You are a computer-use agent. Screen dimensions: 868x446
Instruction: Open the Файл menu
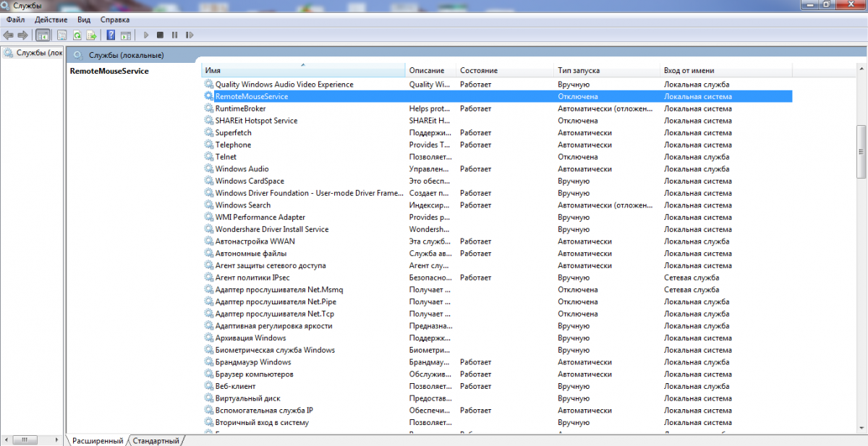pyautogui.click(x=16, y=20)
